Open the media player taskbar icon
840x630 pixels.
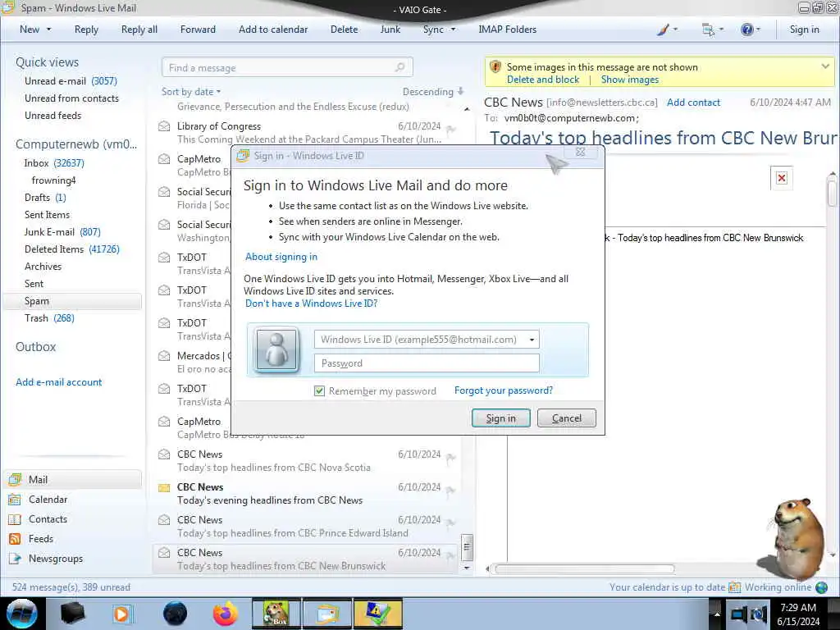pos(121,614)
